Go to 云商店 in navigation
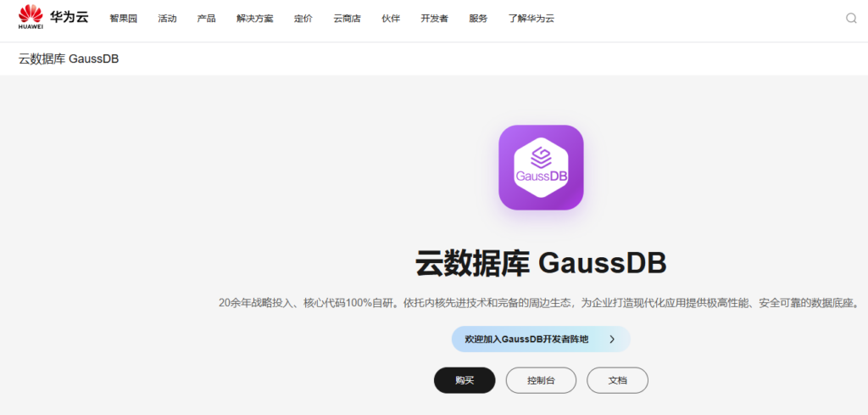The height and width of the screenshot is (415, 868). pyautogui.click(x=347, y=19)
